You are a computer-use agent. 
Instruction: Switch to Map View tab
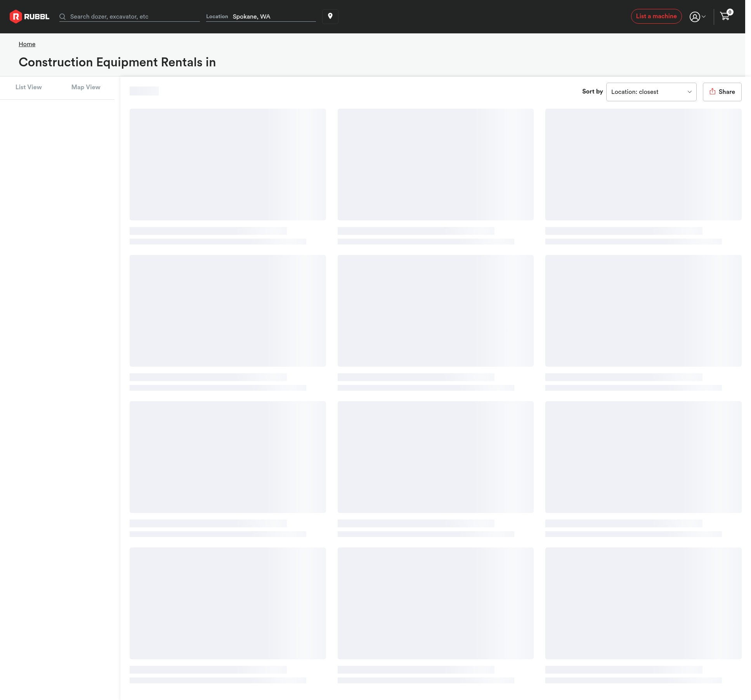point(86,87)
